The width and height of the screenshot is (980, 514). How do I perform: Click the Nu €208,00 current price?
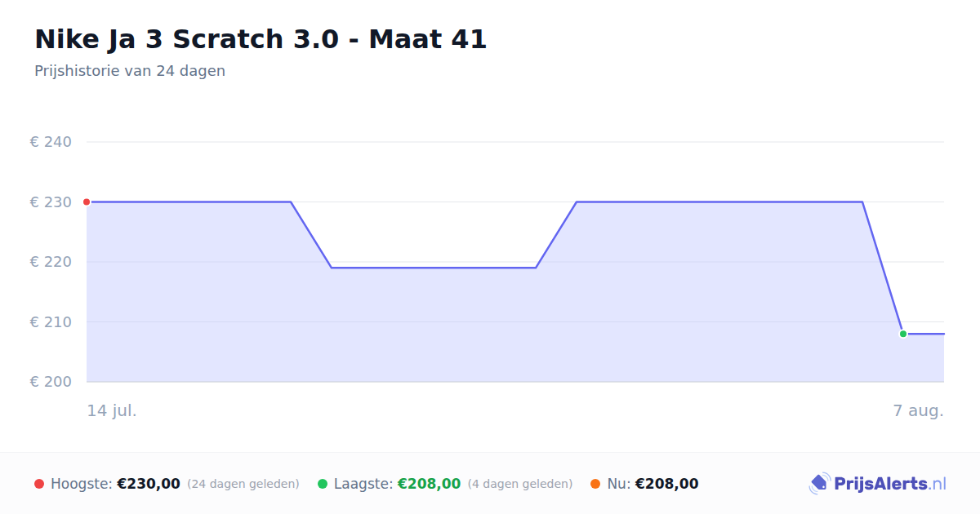653,484
